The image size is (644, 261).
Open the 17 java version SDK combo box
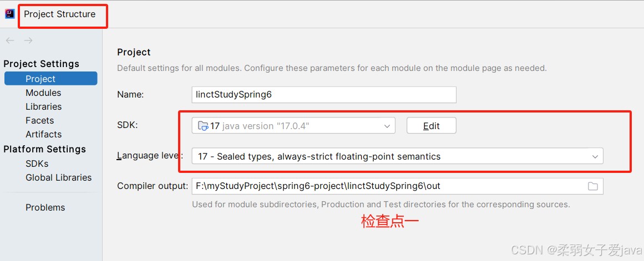pyautogui.click(x=293, y=126)
